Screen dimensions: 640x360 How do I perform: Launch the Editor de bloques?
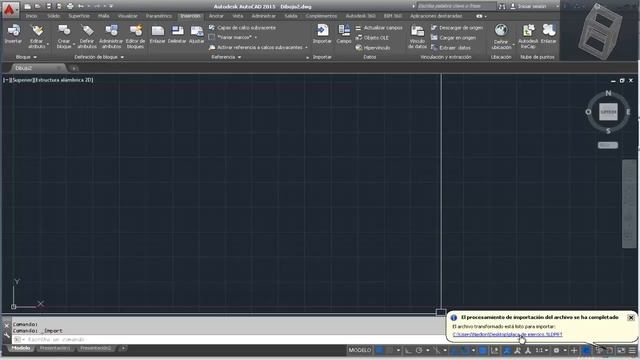(x=135, y=36)
